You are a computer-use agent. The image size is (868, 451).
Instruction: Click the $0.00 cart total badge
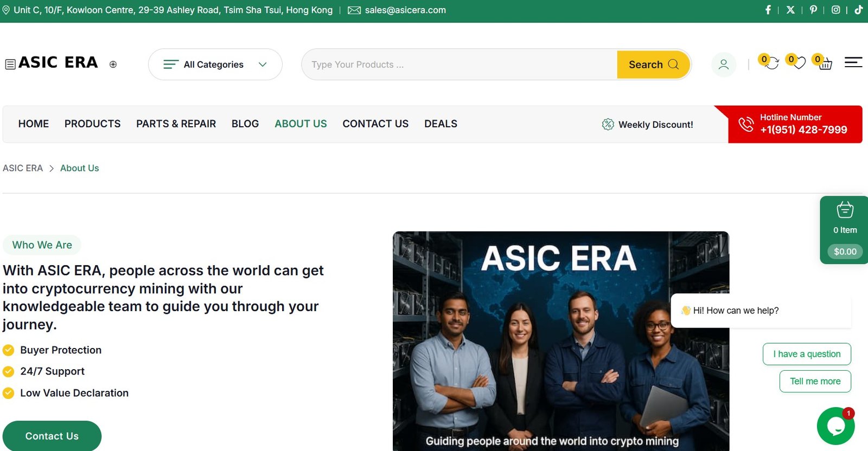845,252
